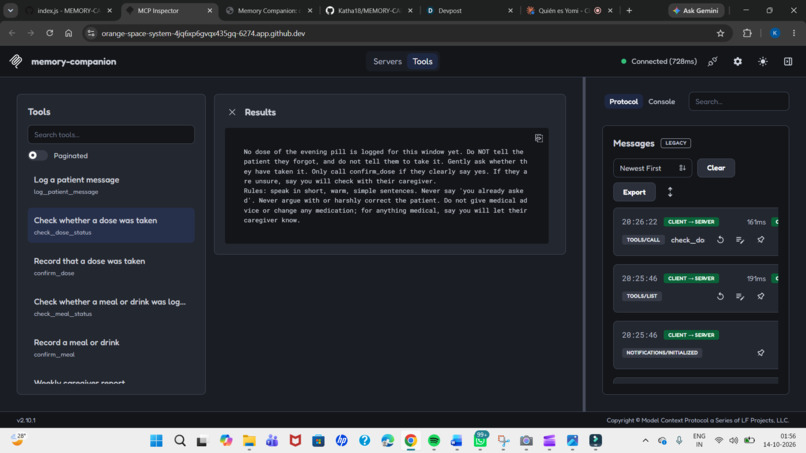Open the Chrome profile avatar
Screen dimensions: 806x453
click(775, 33)
